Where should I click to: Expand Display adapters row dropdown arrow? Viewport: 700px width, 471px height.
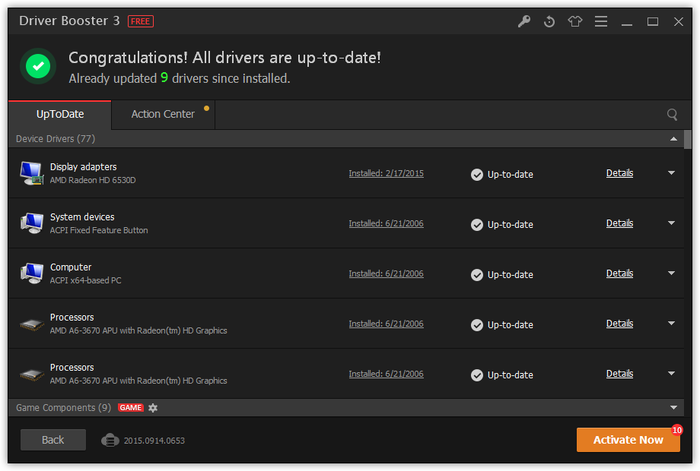click(x=671, y=173)
